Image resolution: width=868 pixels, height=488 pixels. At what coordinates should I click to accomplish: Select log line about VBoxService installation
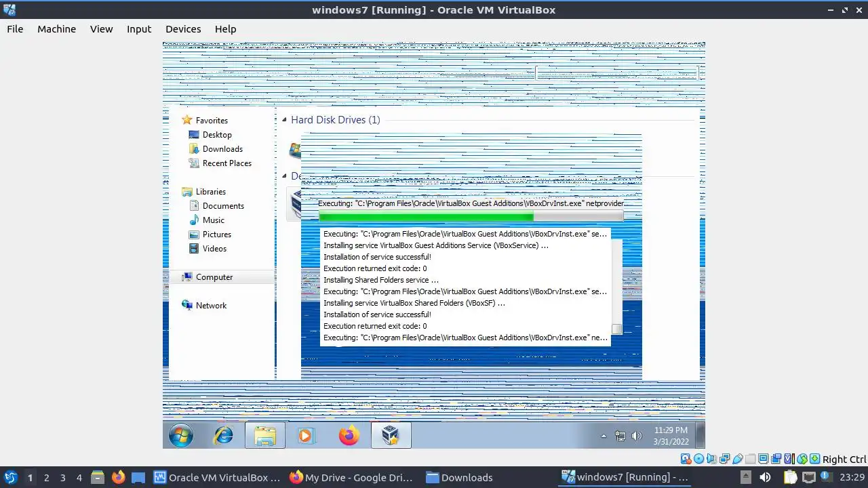[x=436, y=245]
